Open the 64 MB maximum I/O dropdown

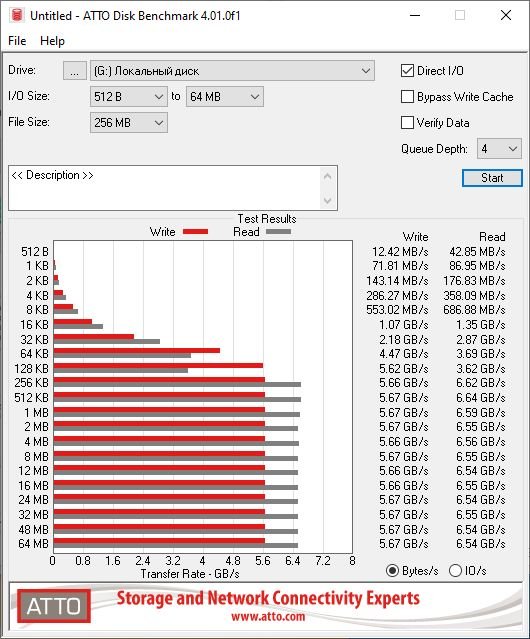click(x=225, y=97)
